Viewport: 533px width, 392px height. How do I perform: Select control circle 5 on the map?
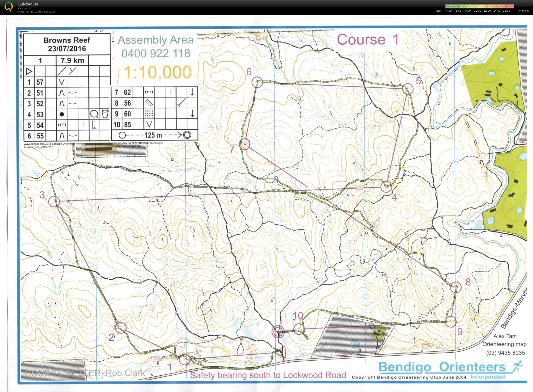pyautogui.click(x=408, y=89)
